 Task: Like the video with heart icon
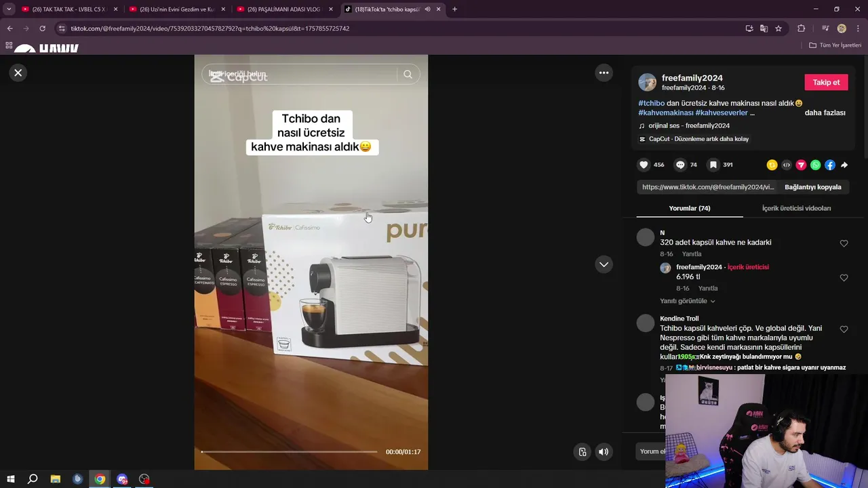[644, 165]
